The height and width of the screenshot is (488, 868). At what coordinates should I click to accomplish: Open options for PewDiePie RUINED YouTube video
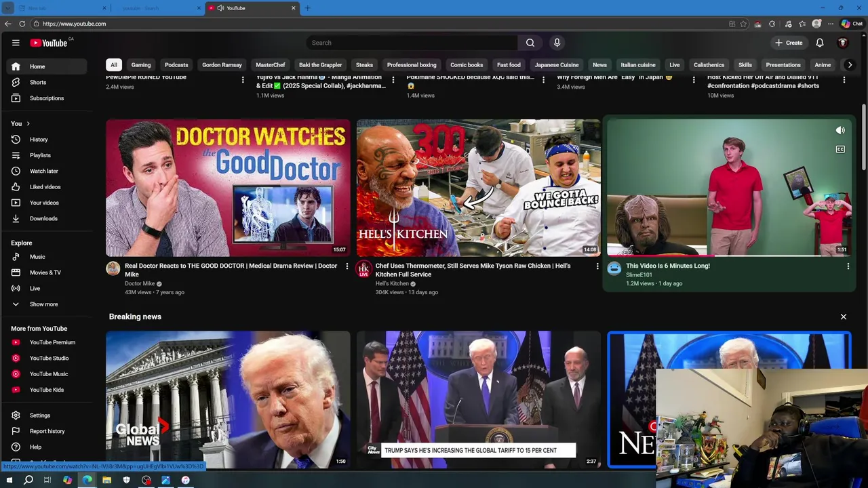(x=243, y=80)
